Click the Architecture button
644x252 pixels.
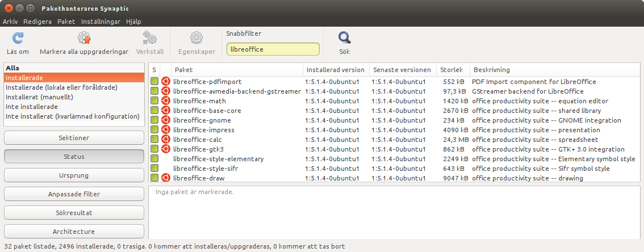pyautogui.click(x=74, y=232)
